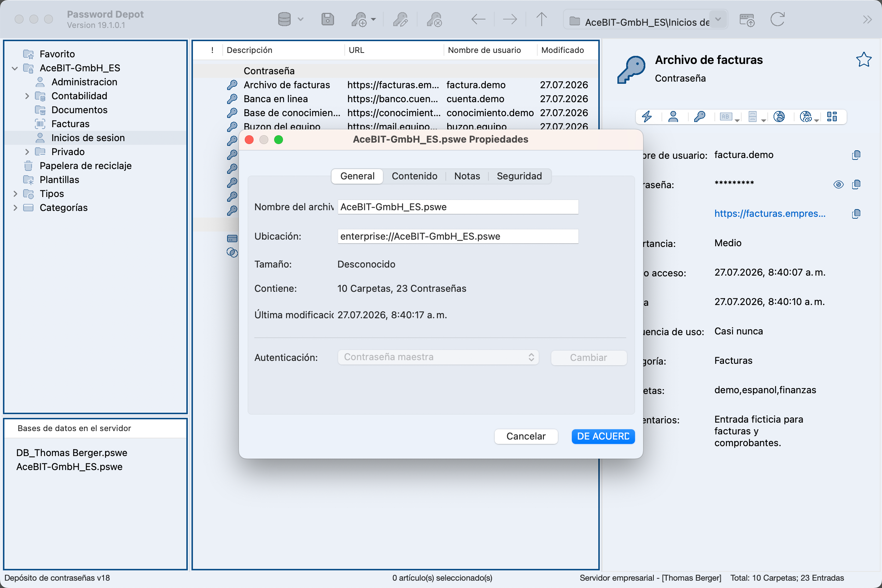This screenshot has height=588, width=882.
Task: Edit the entry with the key-pencil icon
Action: 400,19
